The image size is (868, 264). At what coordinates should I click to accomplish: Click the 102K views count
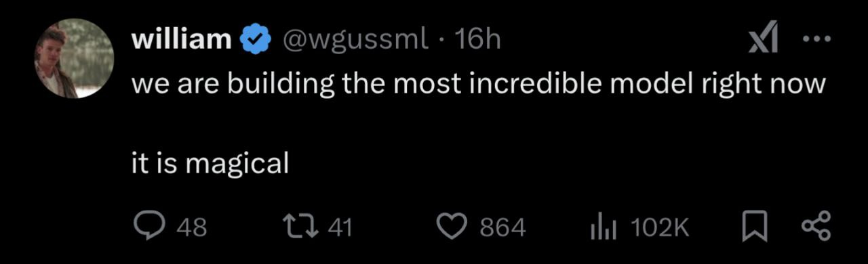pyautogui.click(x=660, y=227)
